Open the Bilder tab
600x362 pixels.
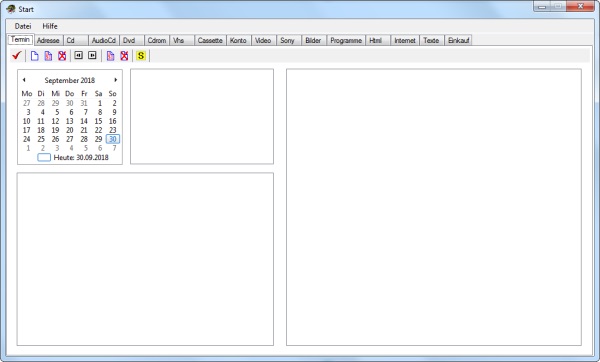tap(313, 40)
